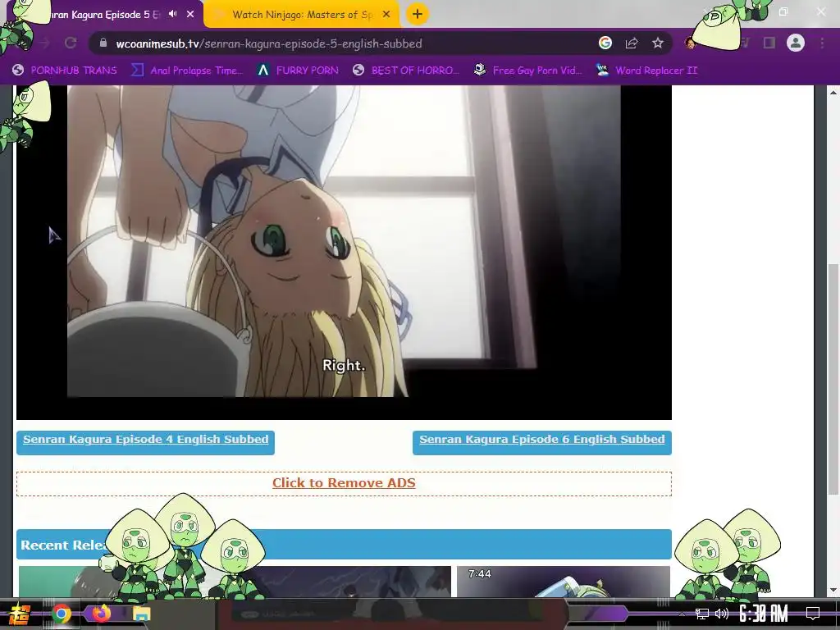The image size is (840, 630).
Task: Switch to the Watch Ninjago tab
Action: pyautogui.click(x=302, y=15)
